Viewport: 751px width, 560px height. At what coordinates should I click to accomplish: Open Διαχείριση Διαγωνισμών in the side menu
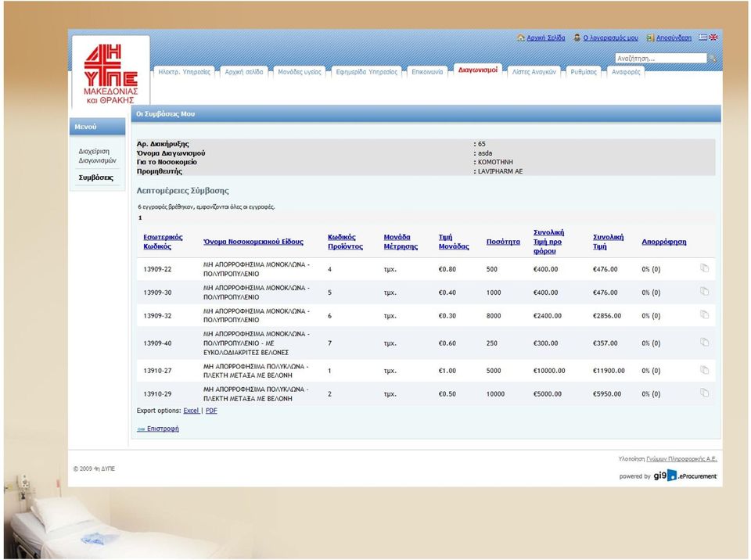pos(97,156)
